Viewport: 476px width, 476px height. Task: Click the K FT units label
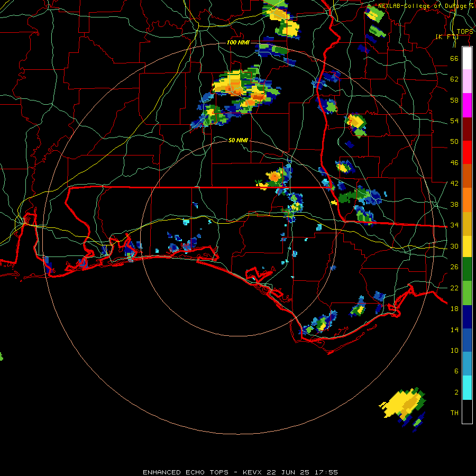[x=447, y=37]
